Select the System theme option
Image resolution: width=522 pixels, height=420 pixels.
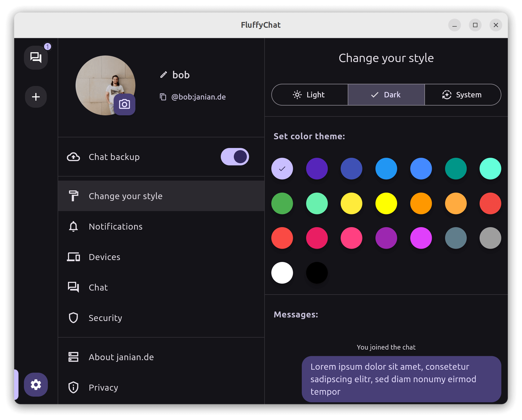click(462, 95)
